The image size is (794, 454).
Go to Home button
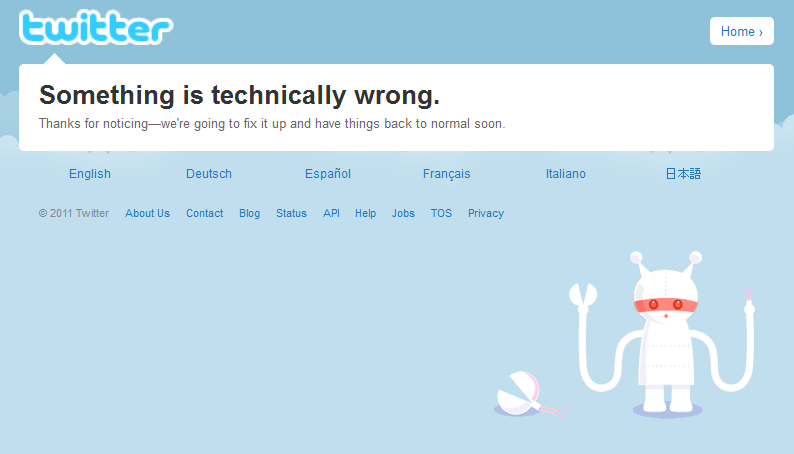pyautogui.click(x=741, y=31)
